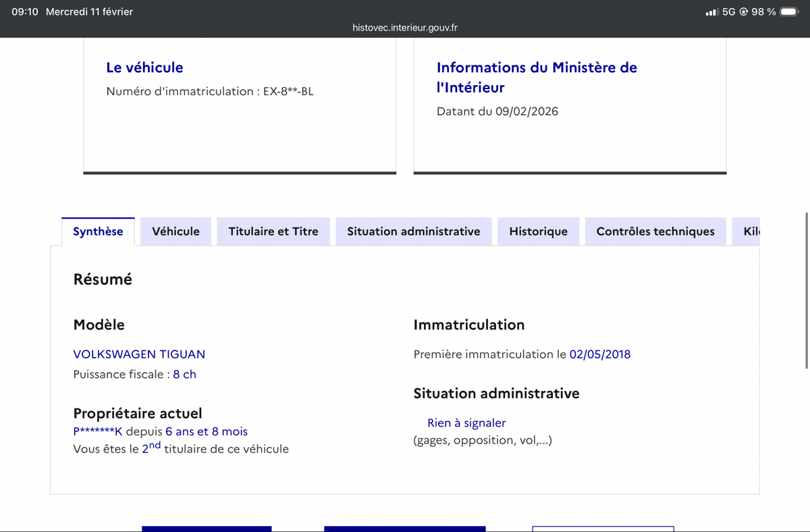Viewport: 810px width, 532px height.
Task: Click the 6 ans et 8 mois duration
Action: click(x=207, y=431)
